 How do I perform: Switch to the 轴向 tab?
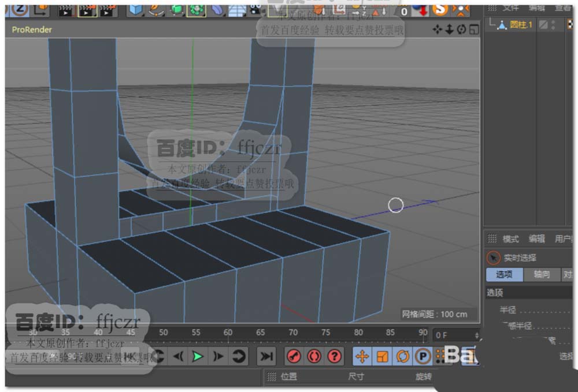click(x=542, y=274)
